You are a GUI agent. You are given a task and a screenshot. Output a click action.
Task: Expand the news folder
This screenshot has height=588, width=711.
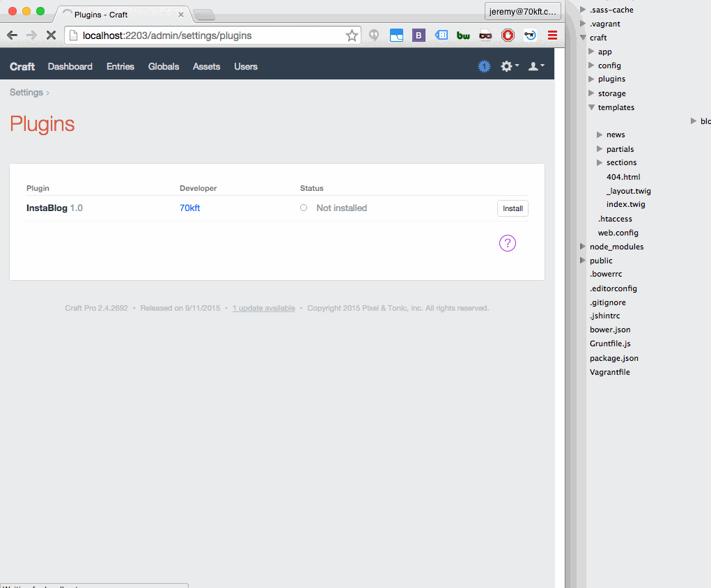point(600,134)
